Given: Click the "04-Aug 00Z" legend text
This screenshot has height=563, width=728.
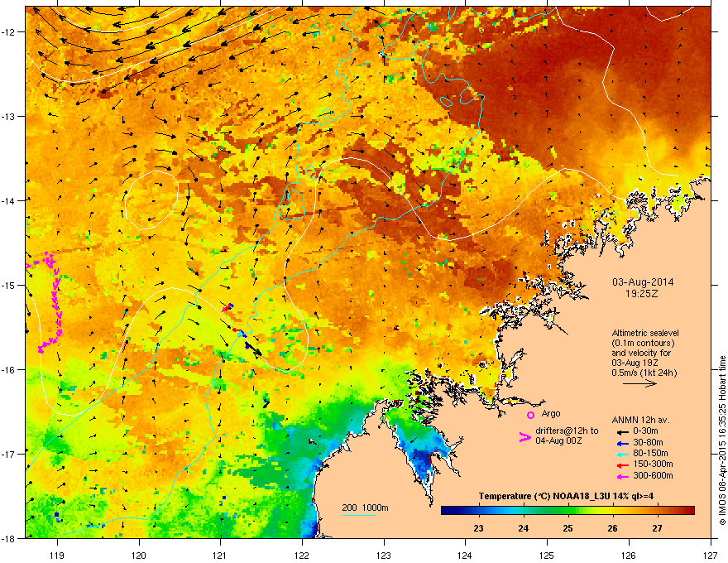Looking at the screenshot, I should pyautogui.click(x=558, y=440).
